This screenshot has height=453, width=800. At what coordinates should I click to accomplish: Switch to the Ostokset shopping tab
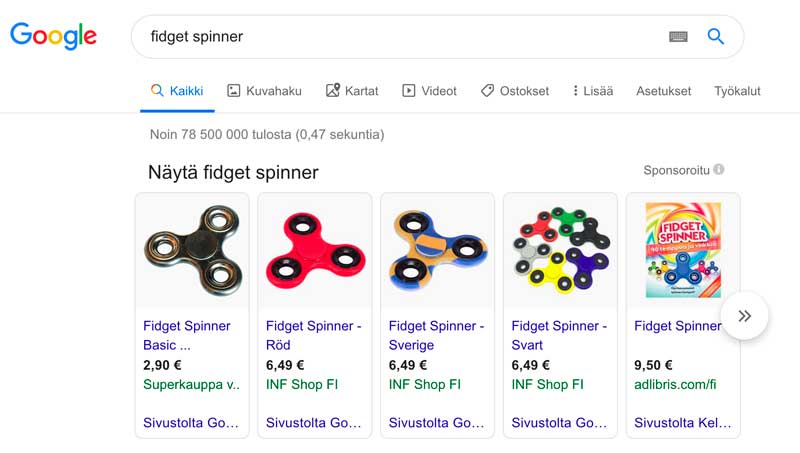coord(515,91)
